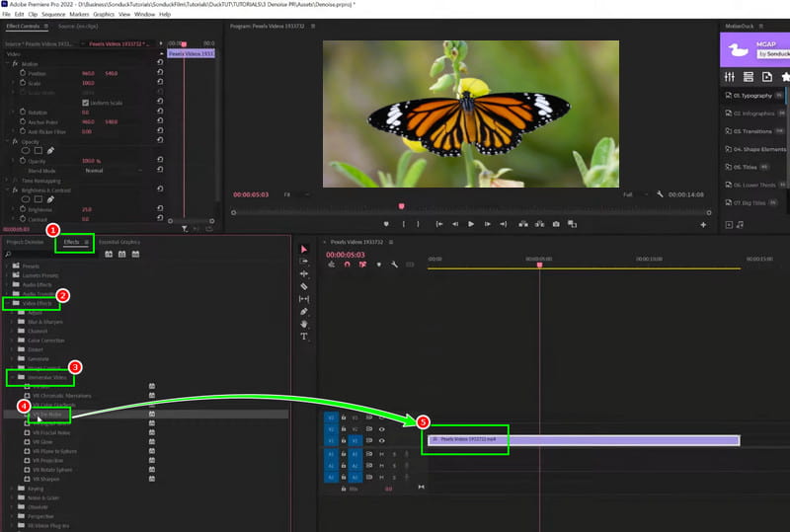The image size is (790, 532).
Task: Expand the Color Correction folder
Action: (x=12, y=341)
